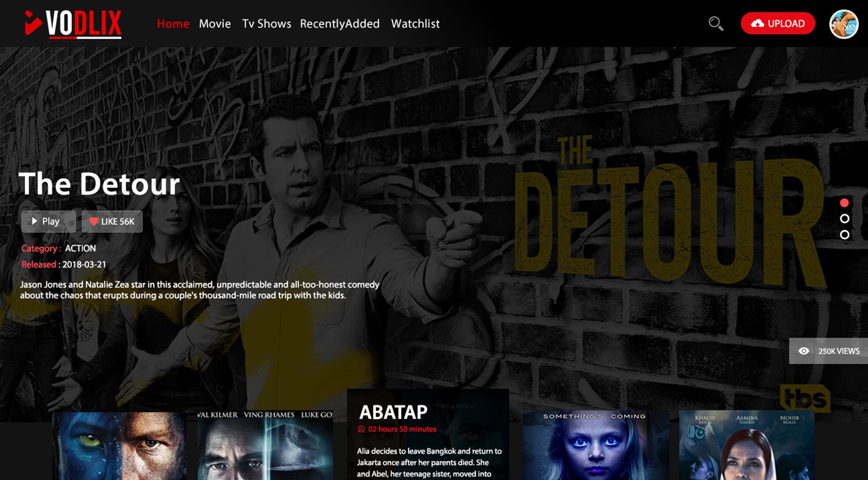Click The Detour title text

coord(99,184)
